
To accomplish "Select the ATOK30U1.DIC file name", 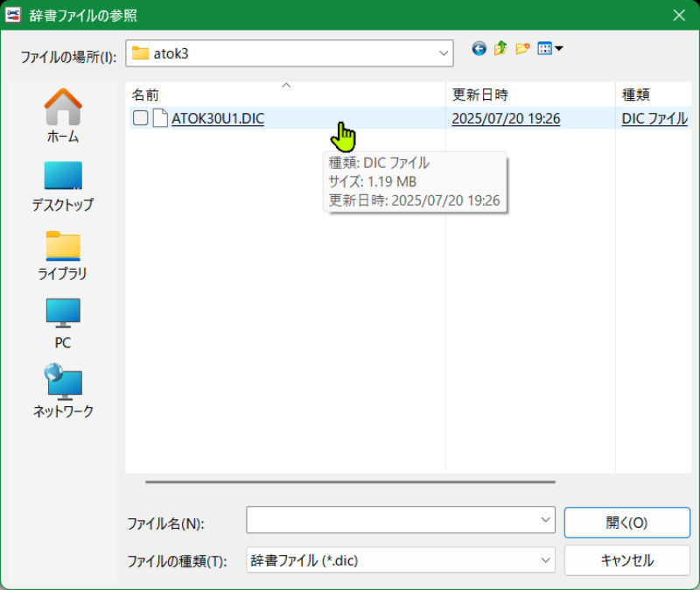I will 218,119.
